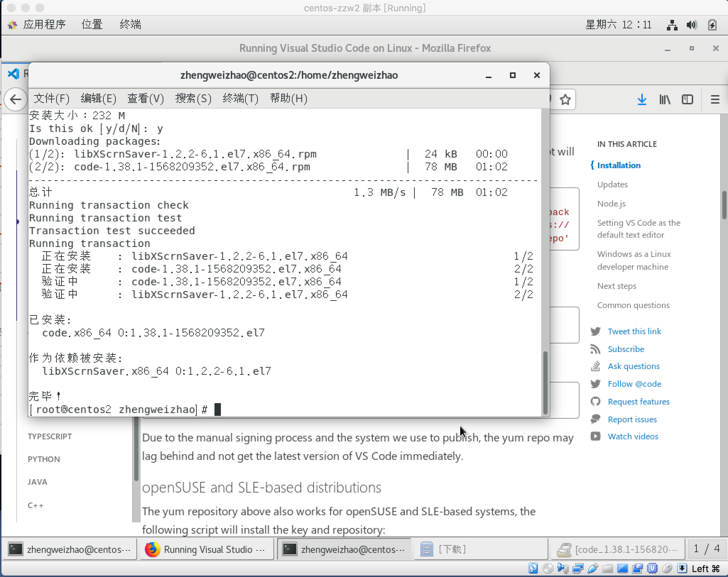Click the Tweet this link
The image size is (728, 577).
(x=634, y=331)
